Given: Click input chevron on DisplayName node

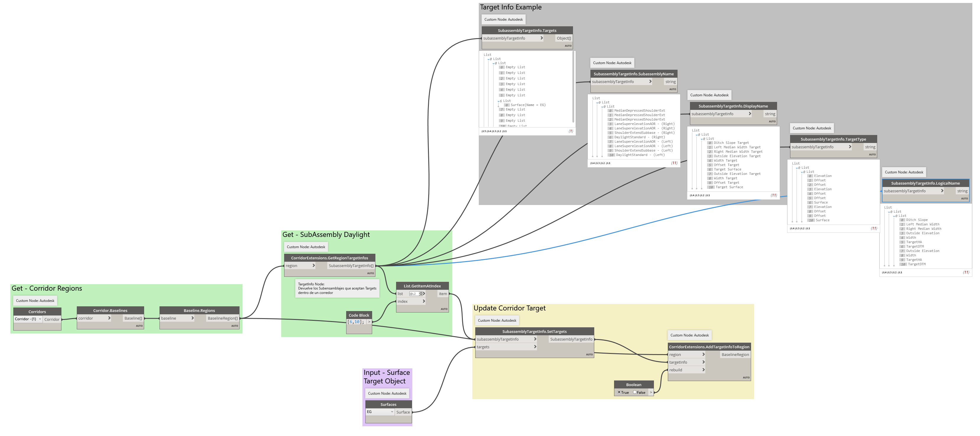Looking at the screenshot, I should [x=750, y=114].
